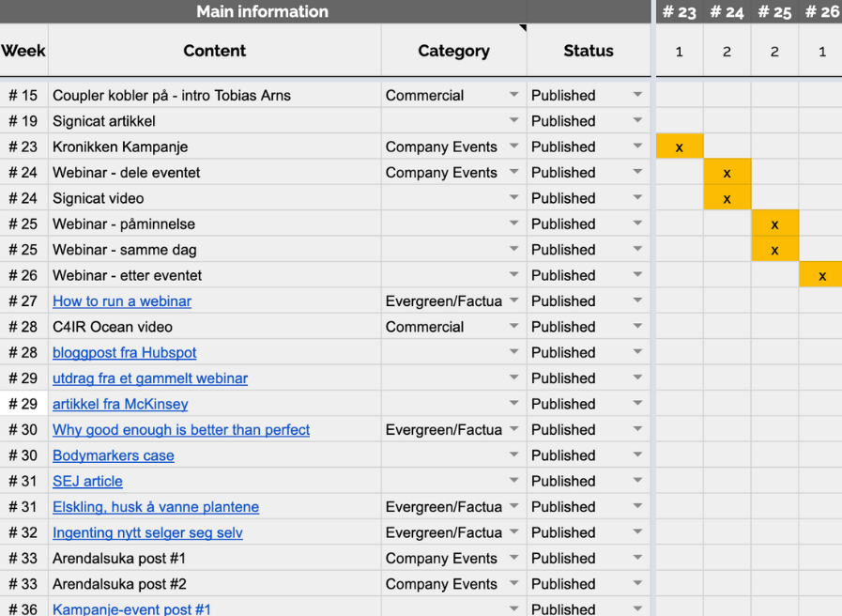This screenshot has width=842, height=616.
Task: Open the 'bloggpost fra Hubspot' link
Action: (124, 353)
